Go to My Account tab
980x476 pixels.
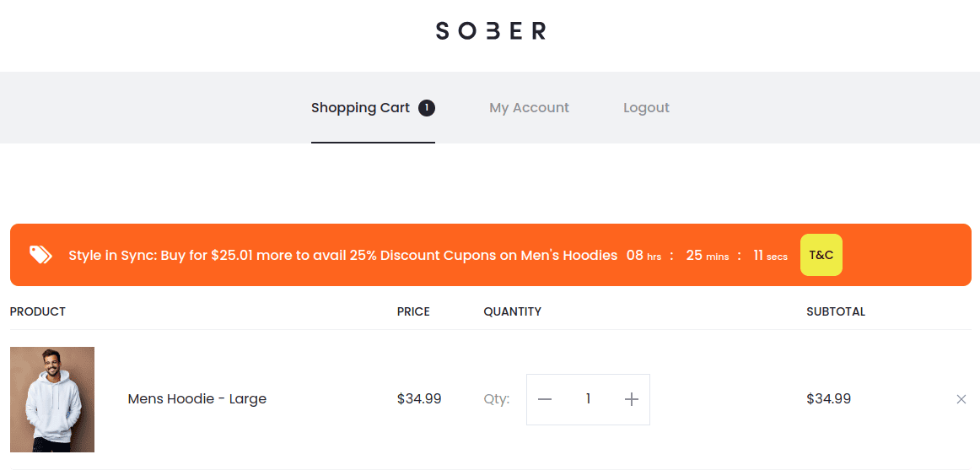click(529, 107)
